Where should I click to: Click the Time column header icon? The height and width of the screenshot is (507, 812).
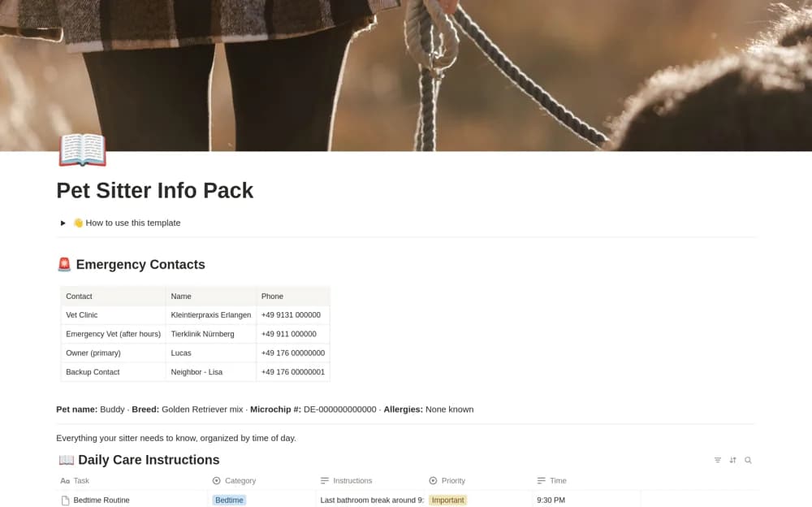[541, 480]
